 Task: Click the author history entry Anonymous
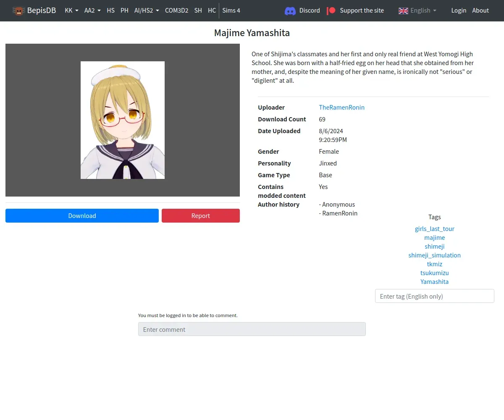tap(337, 205)
